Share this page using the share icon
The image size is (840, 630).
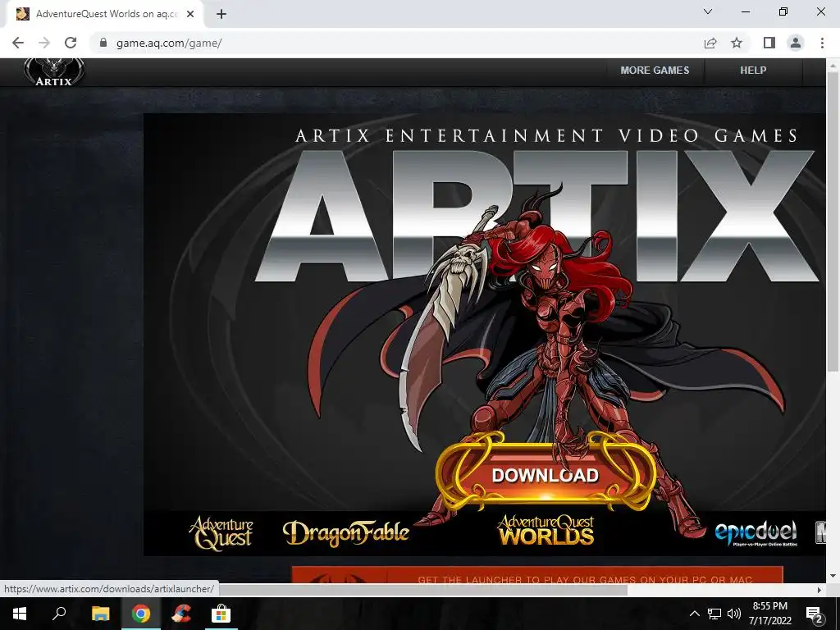coord(710,43)
